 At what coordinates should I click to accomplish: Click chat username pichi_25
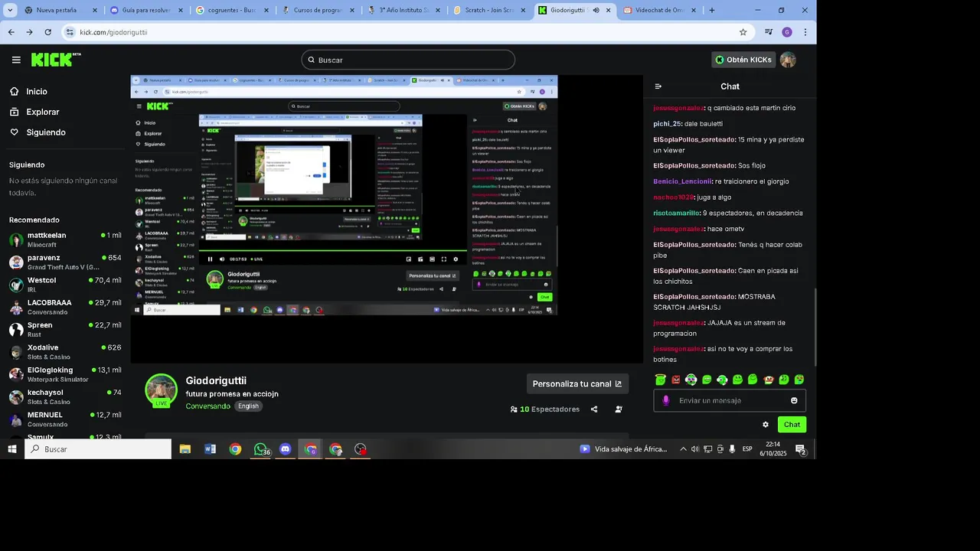tap(667, 124)
